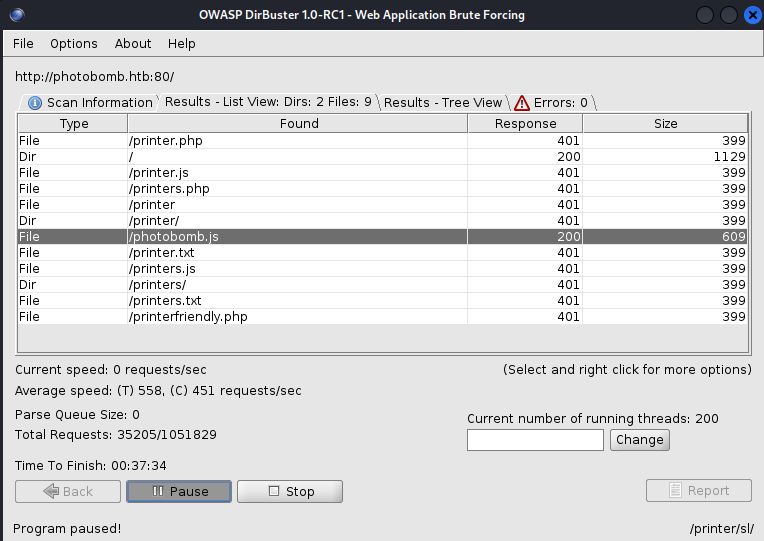Click the info icon on Scan Information tab
The height and width of the screenshot is (541, 764).
tap(35, 103)
